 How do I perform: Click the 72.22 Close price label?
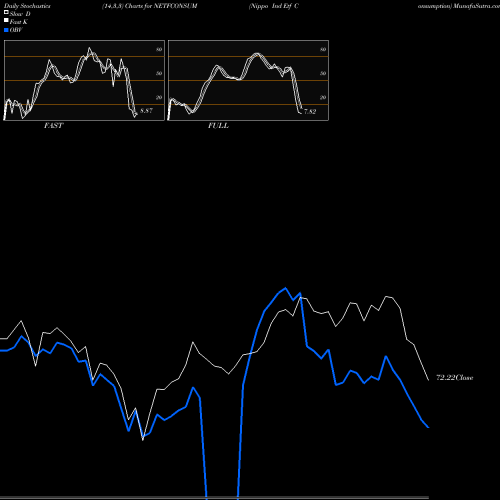point(455,378)
